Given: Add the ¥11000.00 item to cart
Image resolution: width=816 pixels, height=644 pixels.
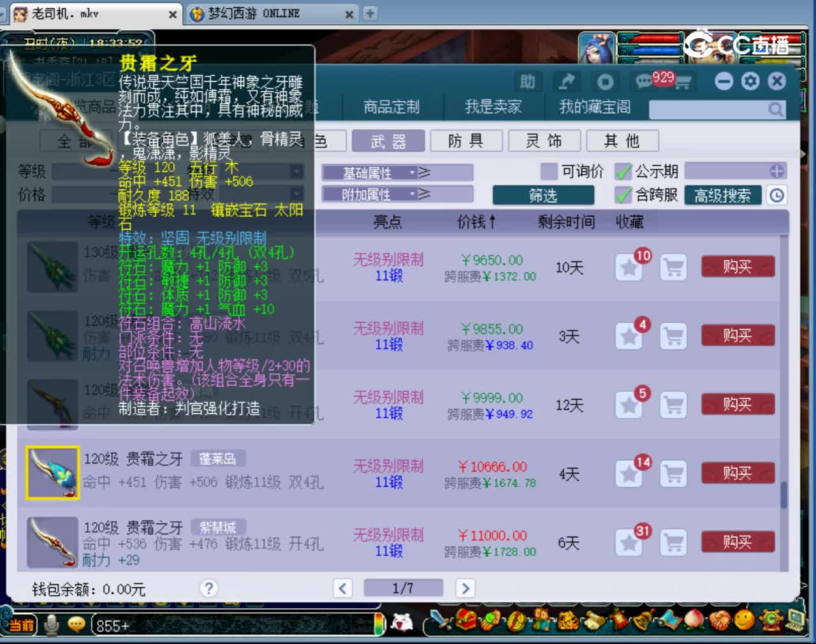Looking at the screenshot, I should click(673, 543).
